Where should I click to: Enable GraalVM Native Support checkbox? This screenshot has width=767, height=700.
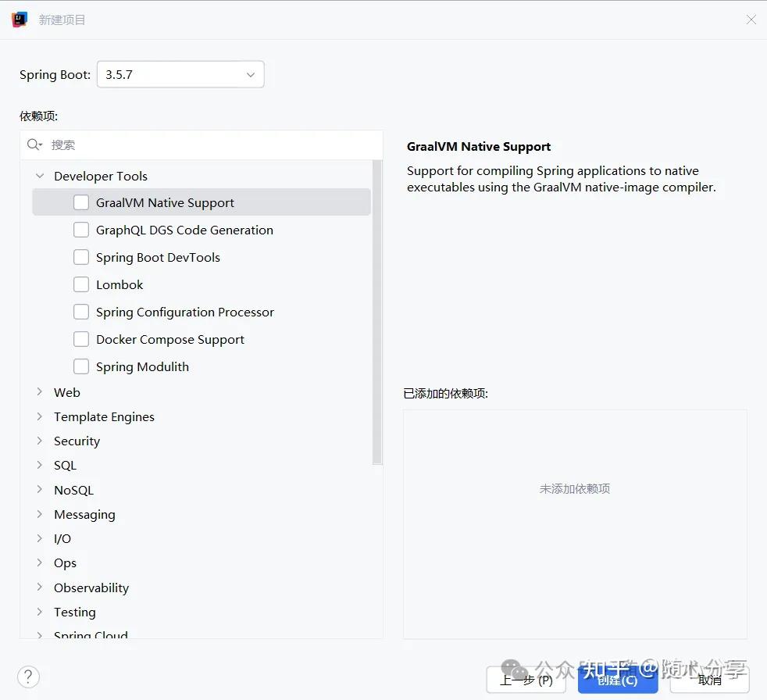[x=81, y=202]
